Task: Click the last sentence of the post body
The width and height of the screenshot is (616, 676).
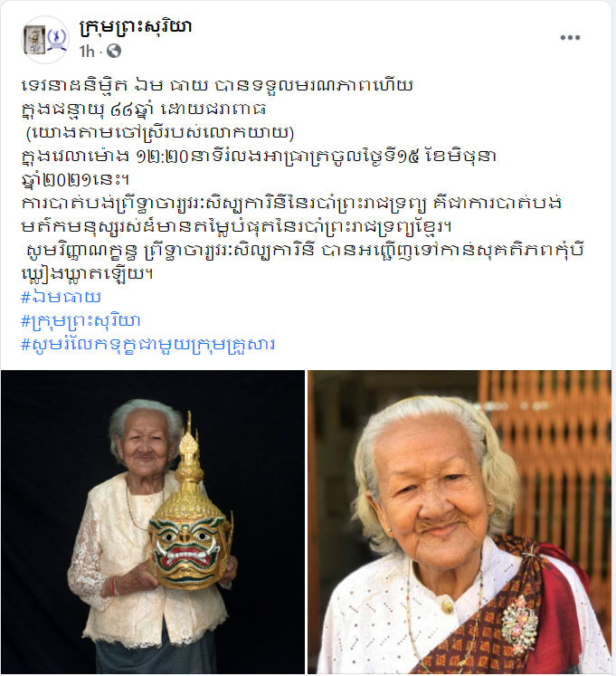Action: point(303,262)
